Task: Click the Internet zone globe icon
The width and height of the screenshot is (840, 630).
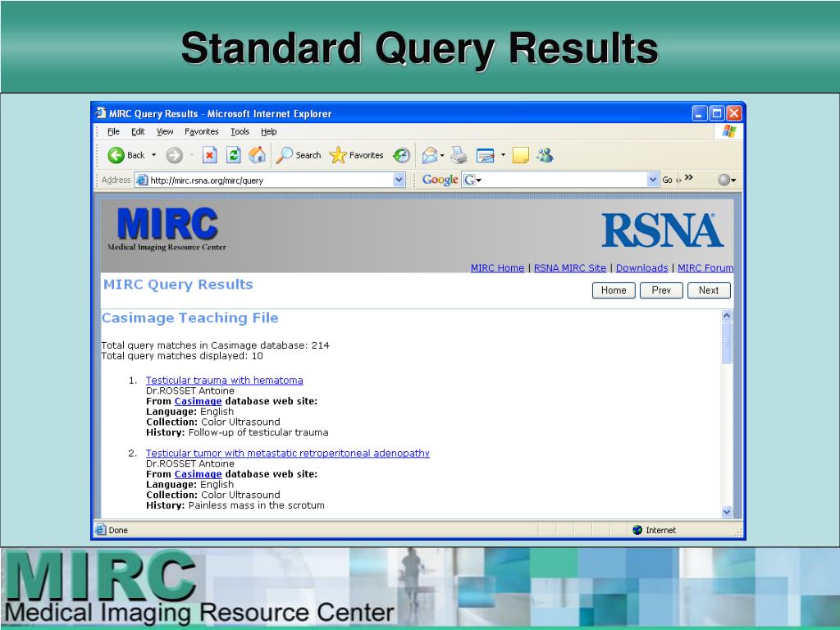Action: [x=637, y=530]
